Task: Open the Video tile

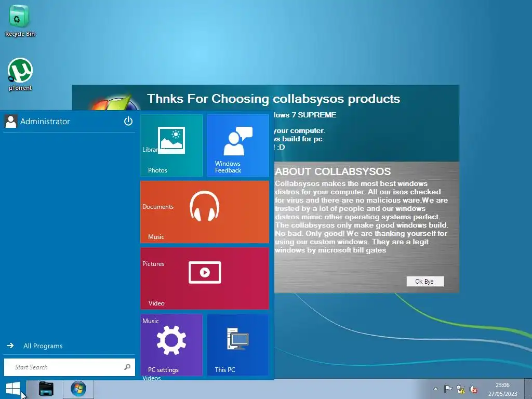Action: (x=205, y=278)
